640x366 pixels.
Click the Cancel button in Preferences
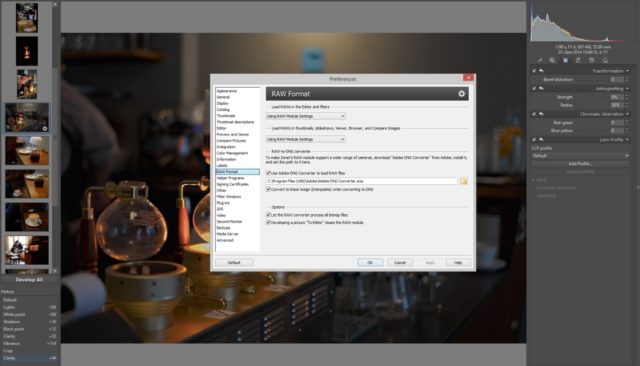pos(400,262)
